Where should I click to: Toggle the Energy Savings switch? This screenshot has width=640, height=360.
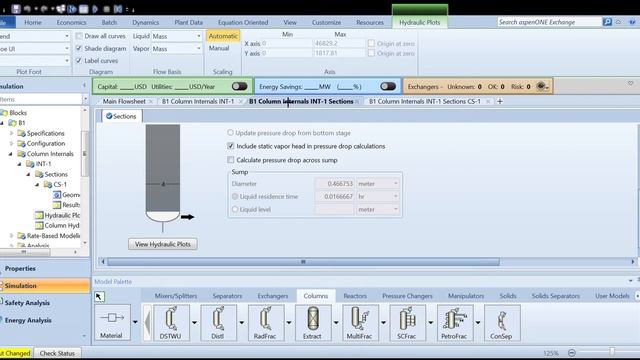point(388,86)
